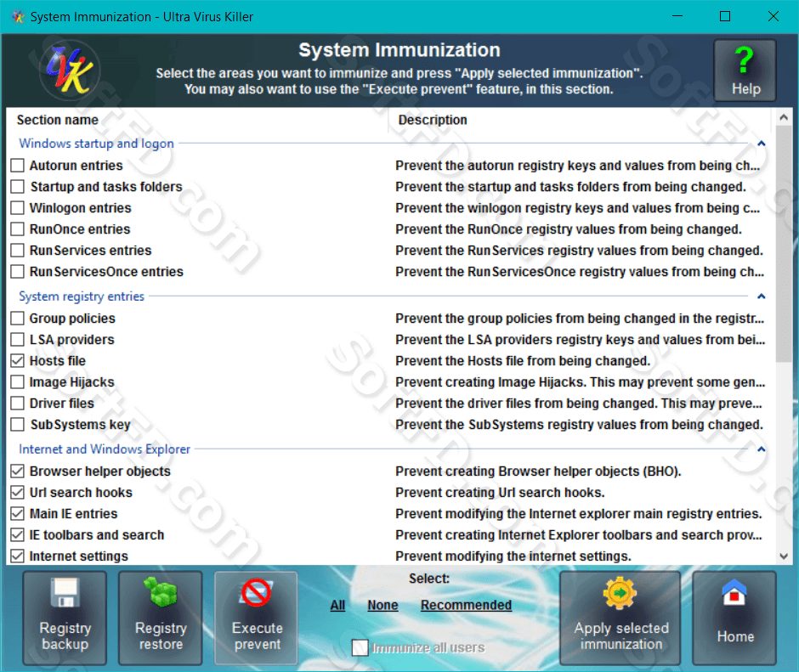Check the RunOnce entries box
This screenshot has width=799, height=672.
pos(17,229)
